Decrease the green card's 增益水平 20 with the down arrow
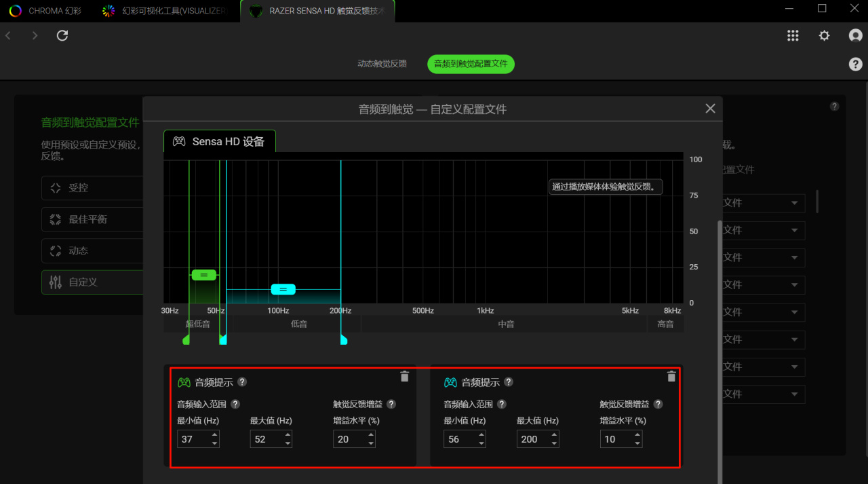 [x=370, y=443]
